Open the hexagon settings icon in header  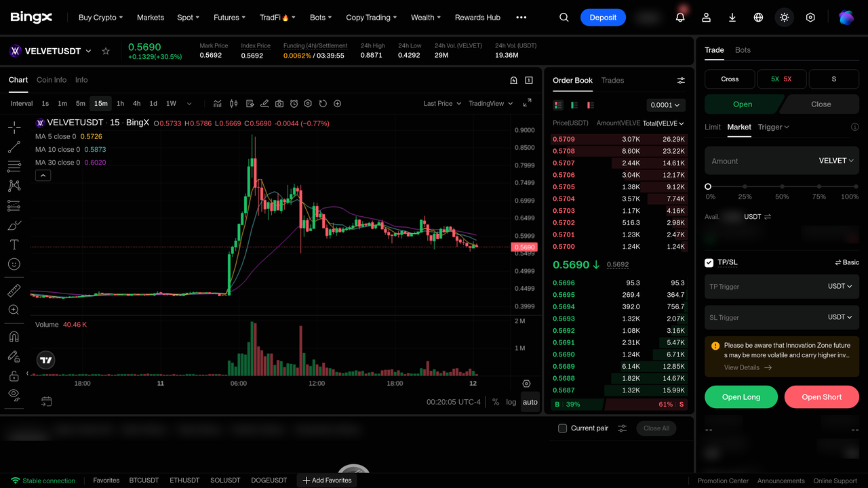click(x=810, y=18)
